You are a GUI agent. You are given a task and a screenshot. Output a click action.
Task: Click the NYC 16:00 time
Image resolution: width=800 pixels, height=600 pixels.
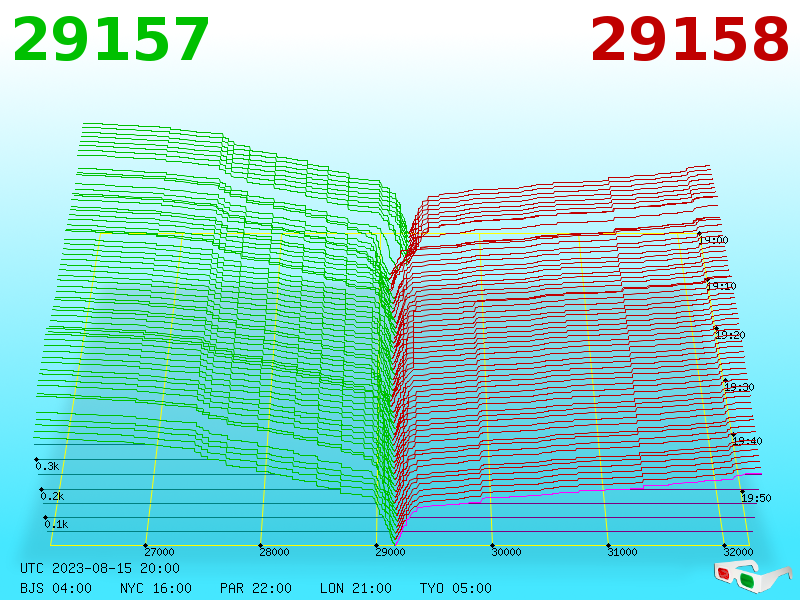(x=156, y=588)
